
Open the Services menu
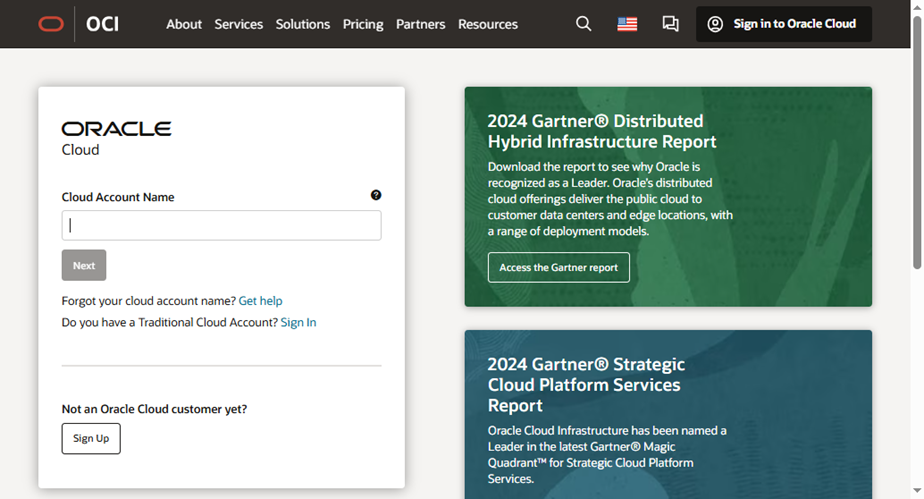pyautogui.click(x=239, y=24)
